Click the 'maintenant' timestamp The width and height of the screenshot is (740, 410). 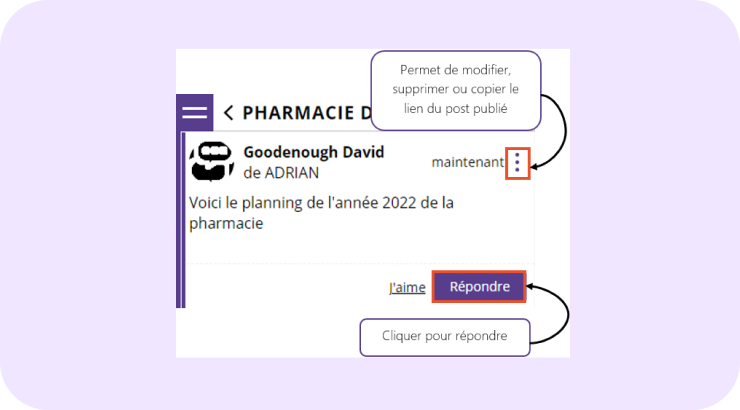tap(467, 162)
